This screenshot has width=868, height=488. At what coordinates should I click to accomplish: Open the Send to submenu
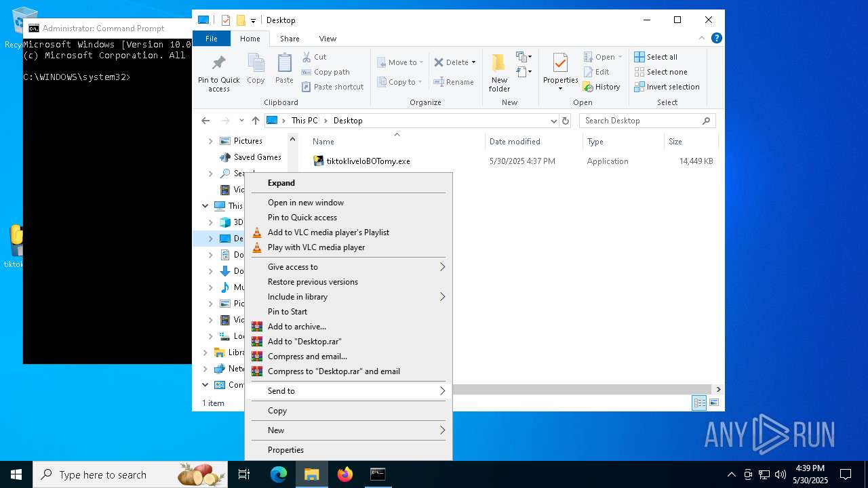[349, 391]
